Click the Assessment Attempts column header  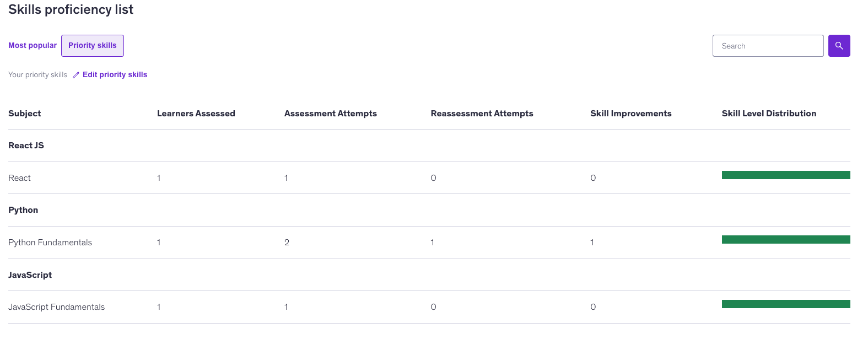[x=331, y=114]
